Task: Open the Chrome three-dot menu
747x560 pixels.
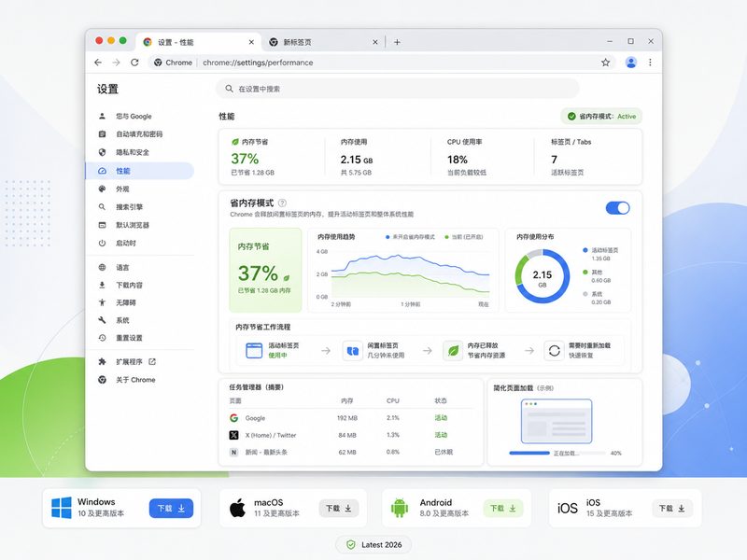Action: pyautogui.click(x=650, y=63)
